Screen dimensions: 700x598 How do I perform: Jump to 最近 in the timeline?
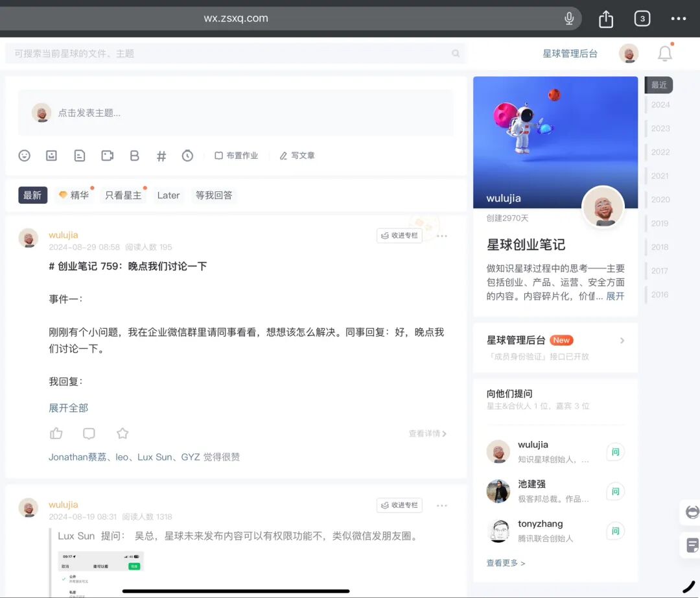click(x=659, y=85)
